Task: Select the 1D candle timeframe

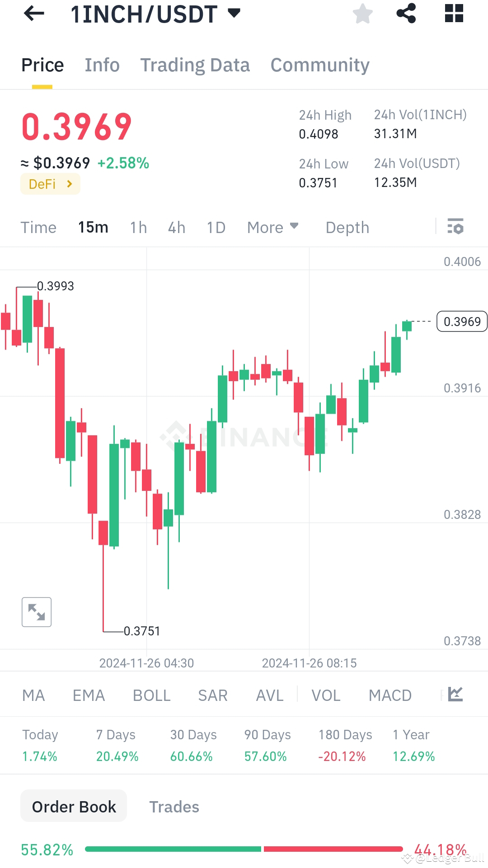Action: 215,227
